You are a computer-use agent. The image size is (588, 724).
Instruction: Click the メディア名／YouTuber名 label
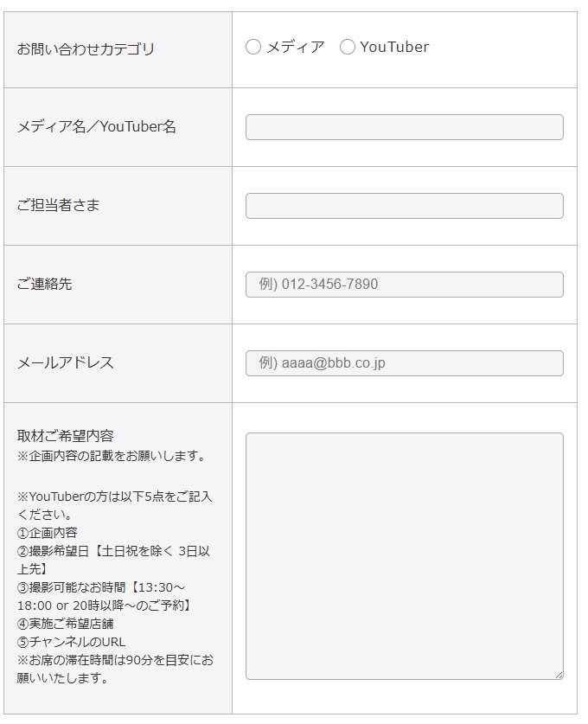click(97, 126)
